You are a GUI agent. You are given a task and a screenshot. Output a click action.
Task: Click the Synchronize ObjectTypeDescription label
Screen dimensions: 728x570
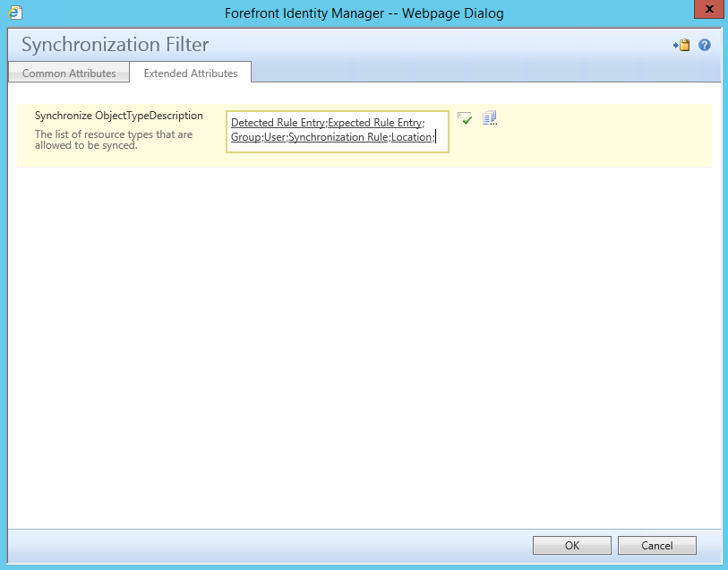(119, 116)
